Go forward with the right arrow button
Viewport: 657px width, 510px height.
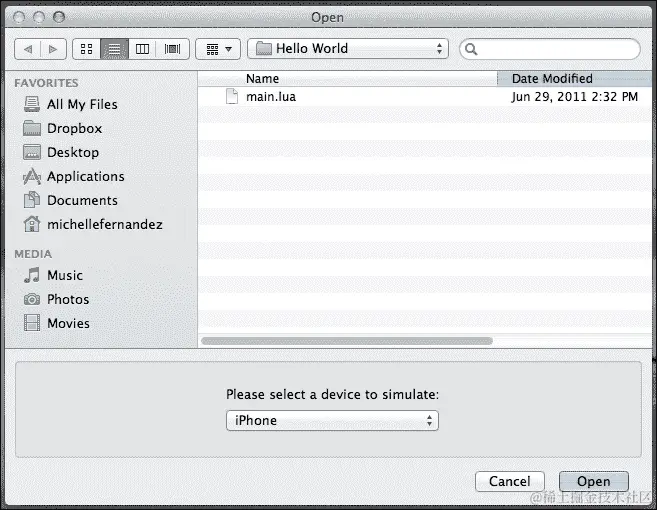click(x=53, y=49)
